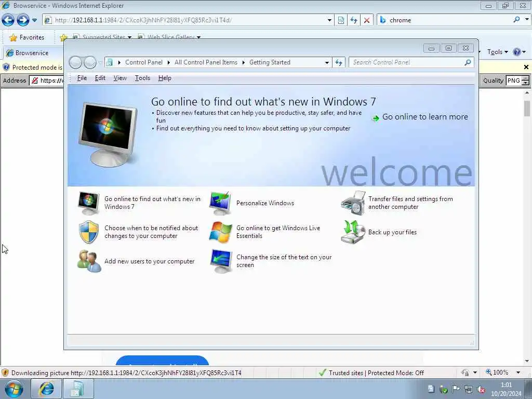
Task: Click the red stop loading button
Action: (367, 20)
